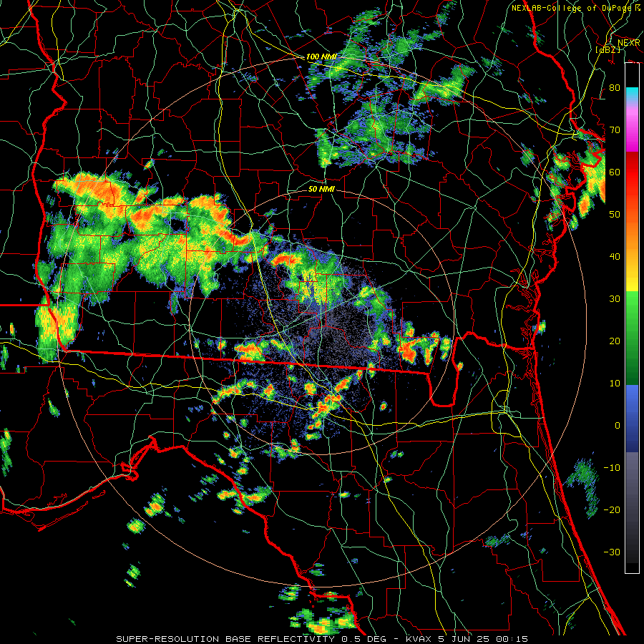Click the 10 value on the dBZ scale

[615, 384]
